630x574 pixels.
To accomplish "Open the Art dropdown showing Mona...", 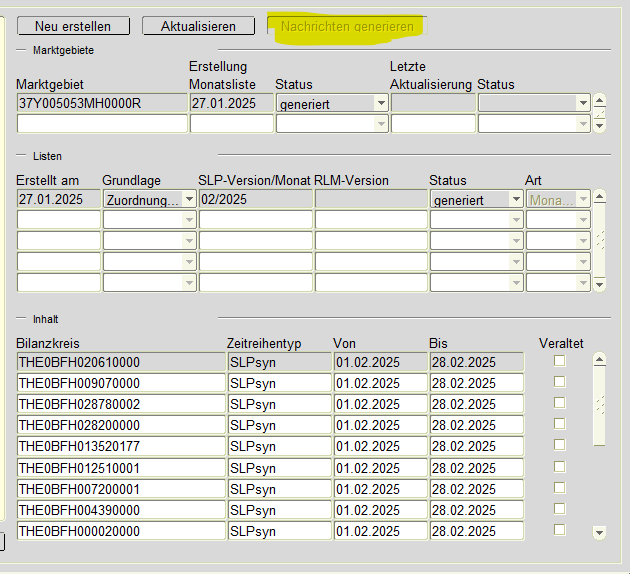I will click(582, 200).
